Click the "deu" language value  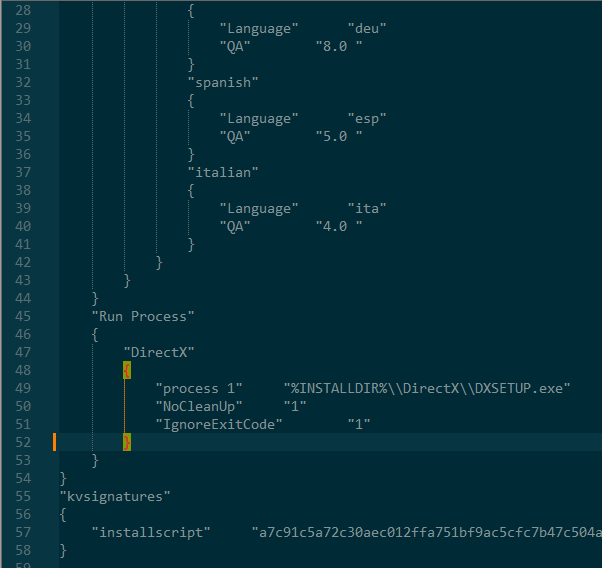tap(367, 28)
